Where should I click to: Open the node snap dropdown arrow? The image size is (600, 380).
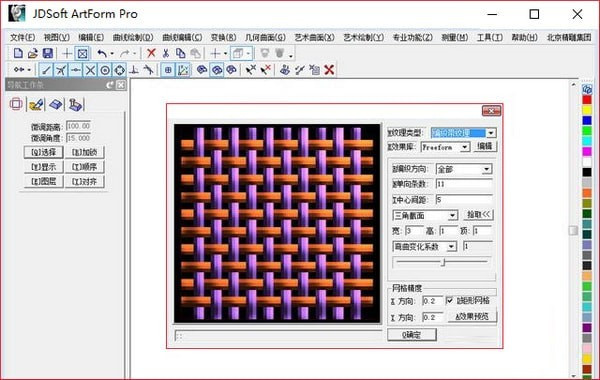tap(29, 70)
